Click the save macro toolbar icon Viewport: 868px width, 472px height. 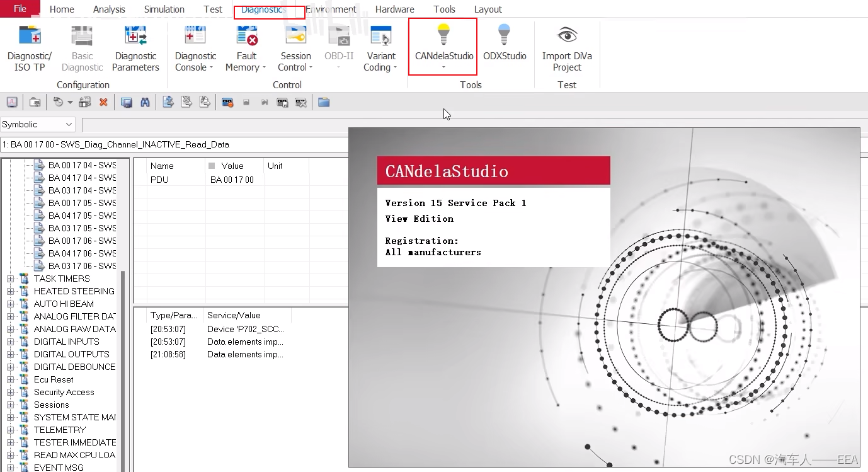(283, 102)
